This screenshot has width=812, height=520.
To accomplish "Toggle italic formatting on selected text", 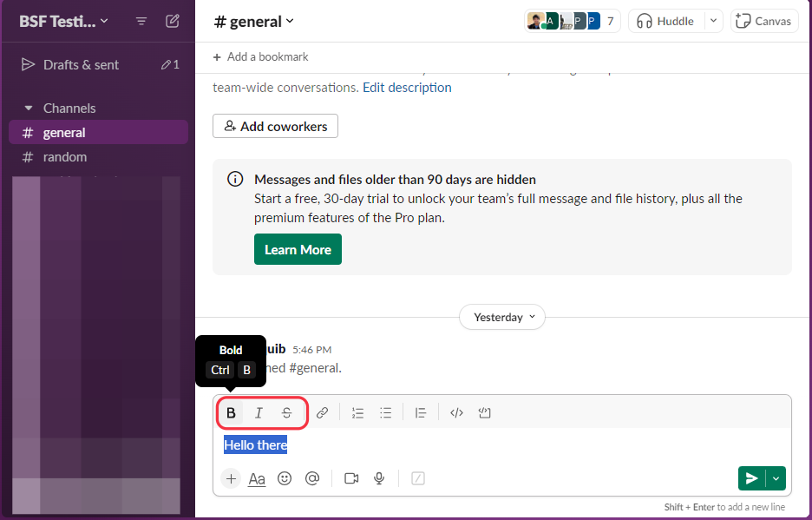I will [x=258, y=412].
